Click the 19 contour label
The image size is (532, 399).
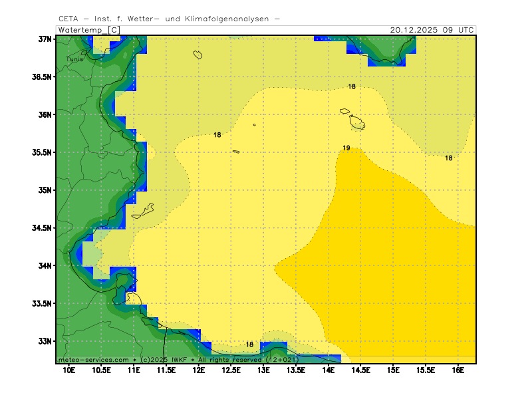346,148
